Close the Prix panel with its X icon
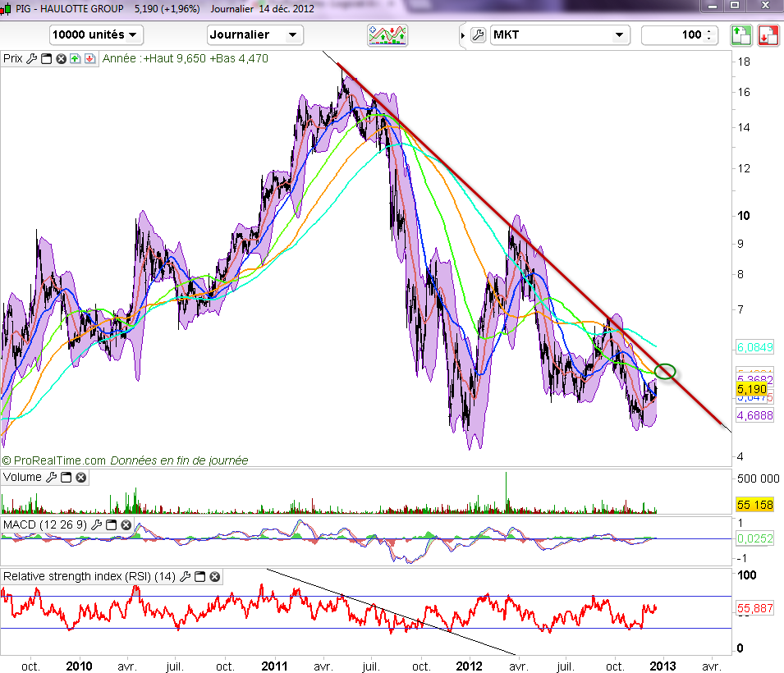This screenshot has height=673, width=784. (x=61, y=58)
